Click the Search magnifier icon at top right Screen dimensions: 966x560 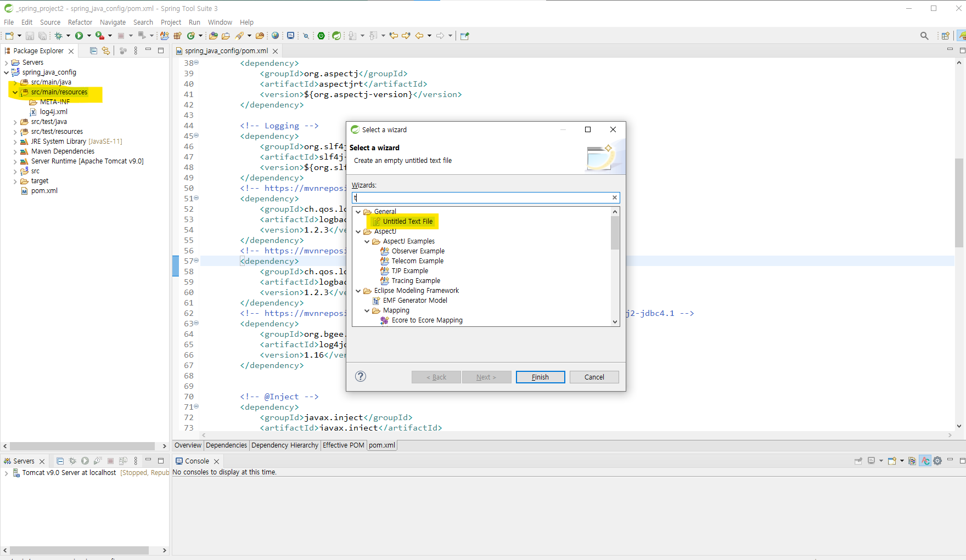924,36
